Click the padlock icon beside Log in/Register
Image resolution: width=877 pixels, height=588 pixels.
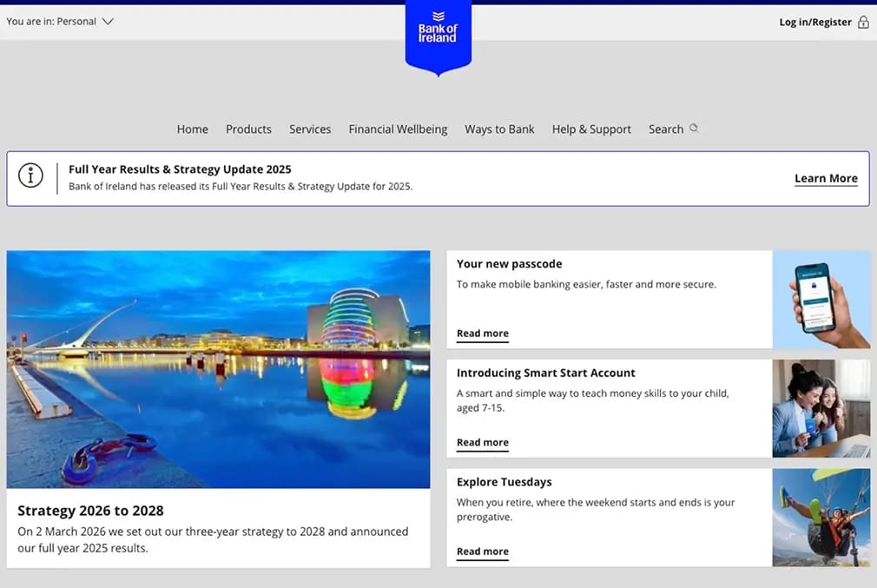click(x=864, y=22)
